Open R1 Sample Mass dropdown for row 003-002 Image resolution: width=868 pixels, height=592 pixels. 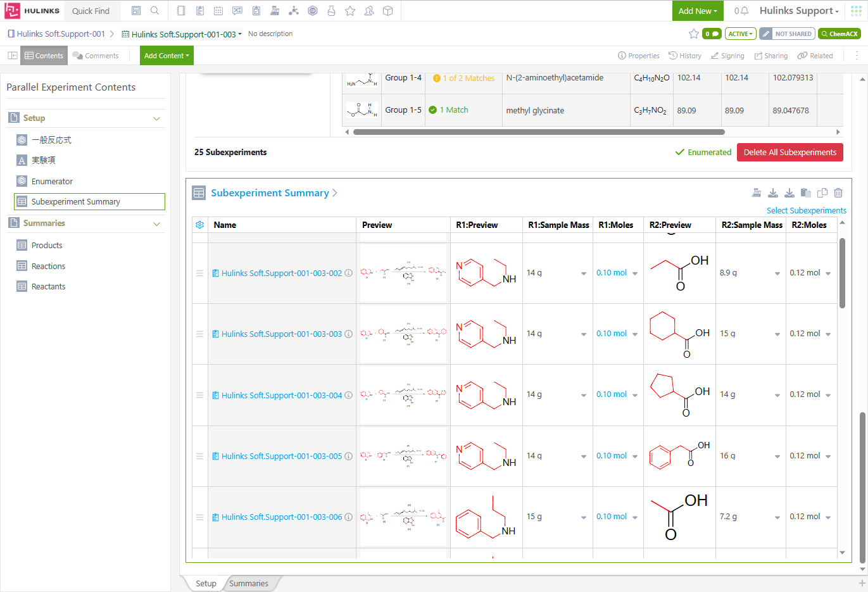[x=584, y=274]
